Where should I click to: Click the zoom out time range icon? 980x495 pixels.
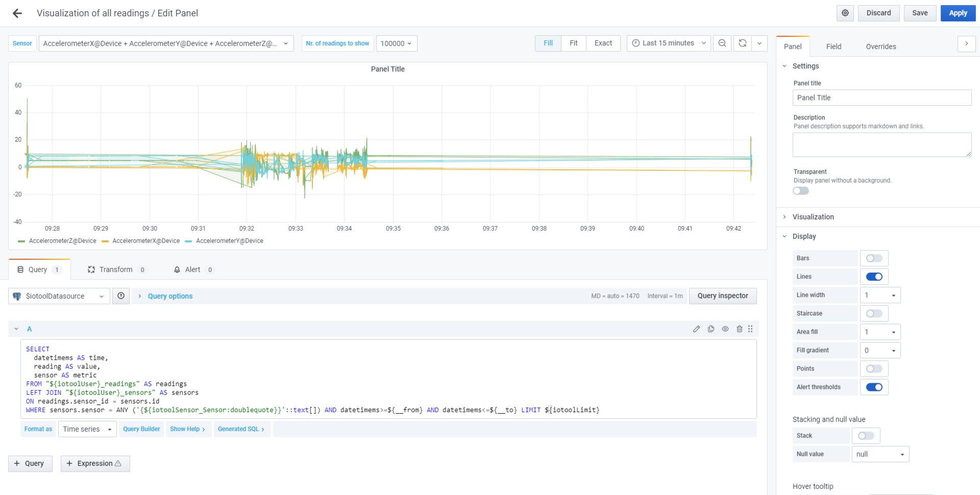[x=722, y=43]
